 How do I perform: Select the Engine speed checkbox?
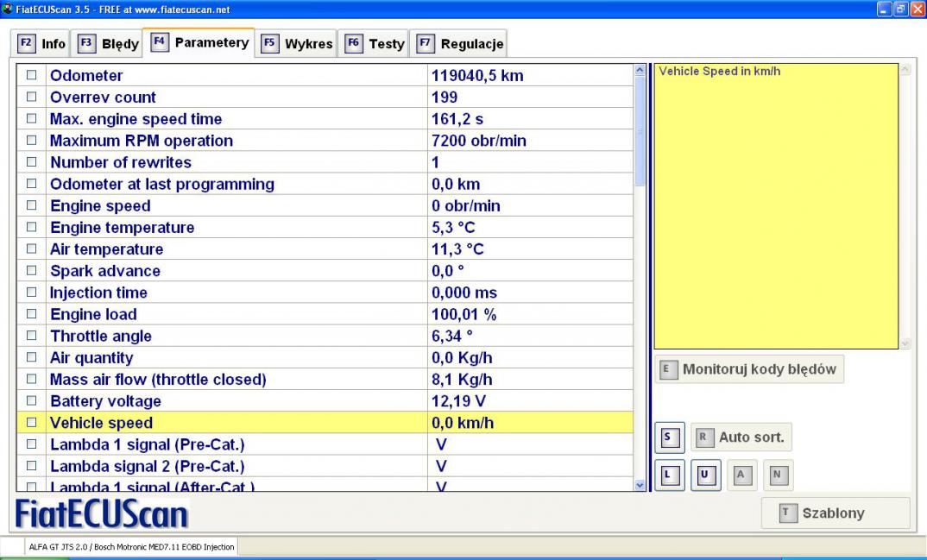coord(31,205)
